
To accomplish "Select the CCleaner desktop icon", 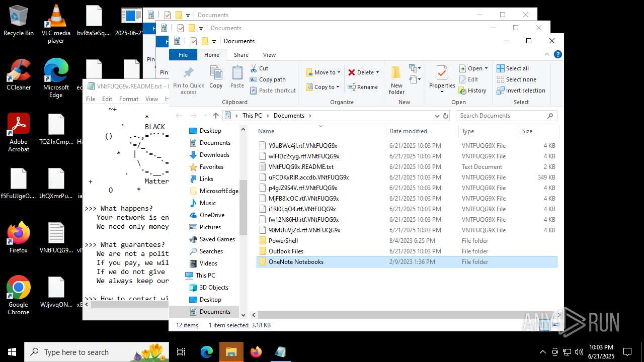I will pos(19,75).
